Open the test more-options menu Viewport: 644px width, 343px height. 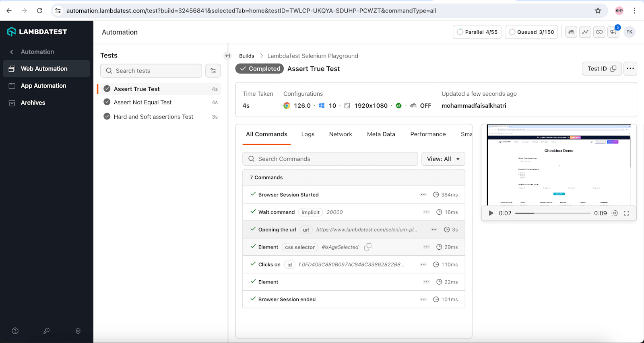pos(630,69)
